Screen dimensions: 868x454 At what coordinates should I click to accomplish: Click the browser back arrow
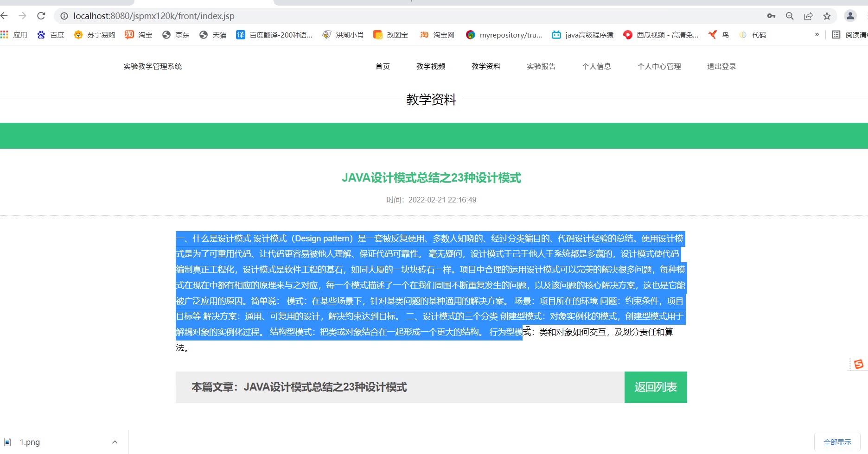pos(5,16)
